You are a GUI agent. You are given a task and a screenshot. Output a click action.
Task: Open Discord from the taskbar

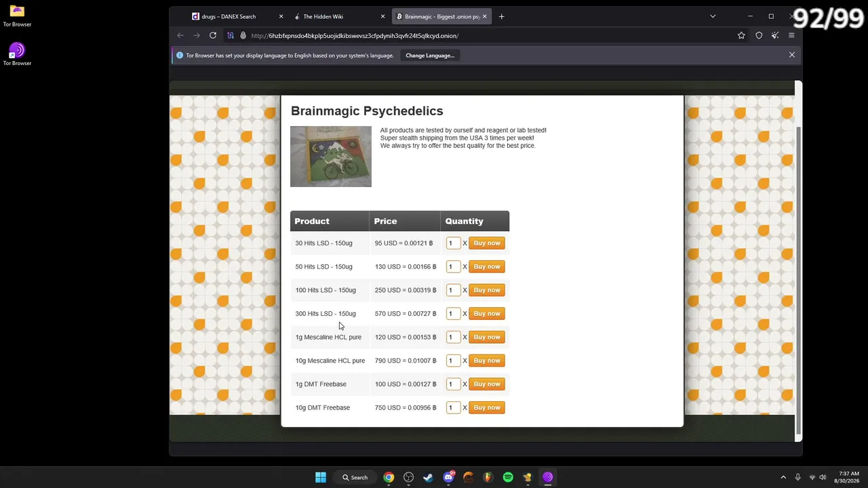pyautogui.click(x=448, y=477)
